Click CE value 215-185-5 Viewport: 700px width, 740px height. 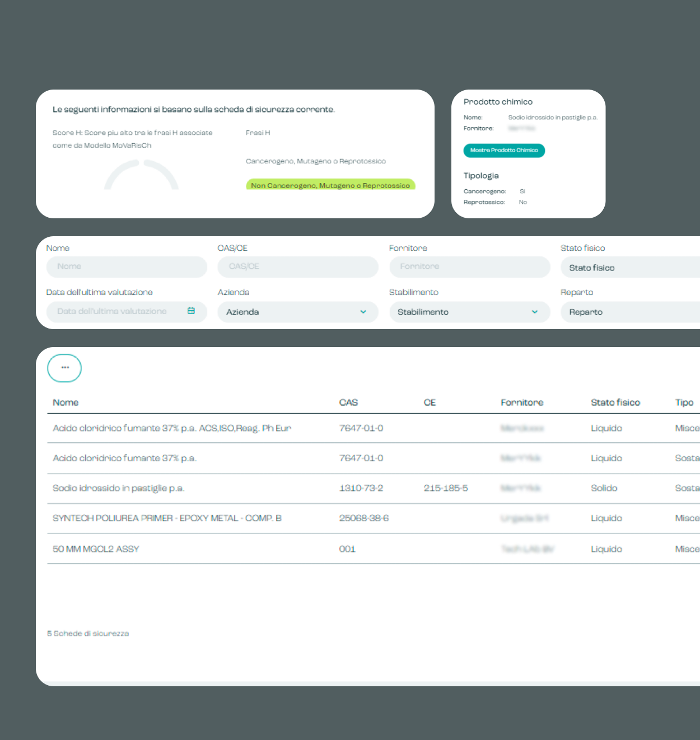coord(446,488)
